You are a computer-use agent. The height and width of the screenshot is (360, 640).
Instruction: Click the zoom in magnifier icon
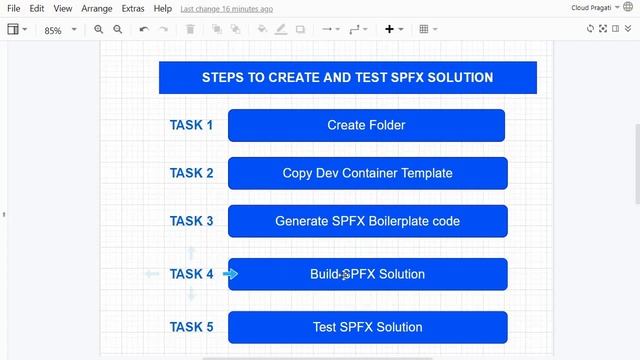click(98, 29)
